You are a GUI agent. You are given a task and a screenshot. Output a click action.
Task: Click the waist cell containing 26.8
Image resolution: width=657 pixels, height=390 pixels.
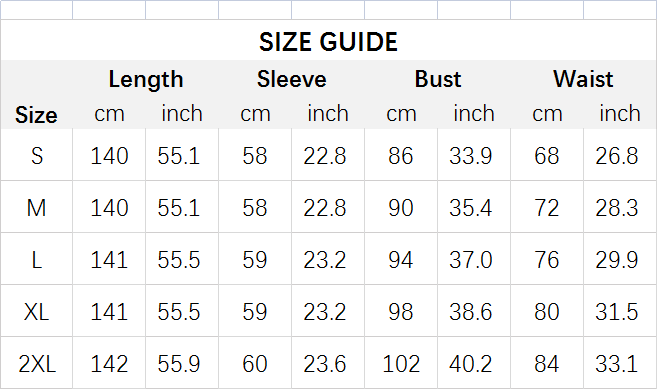click(x=620, y=155)
